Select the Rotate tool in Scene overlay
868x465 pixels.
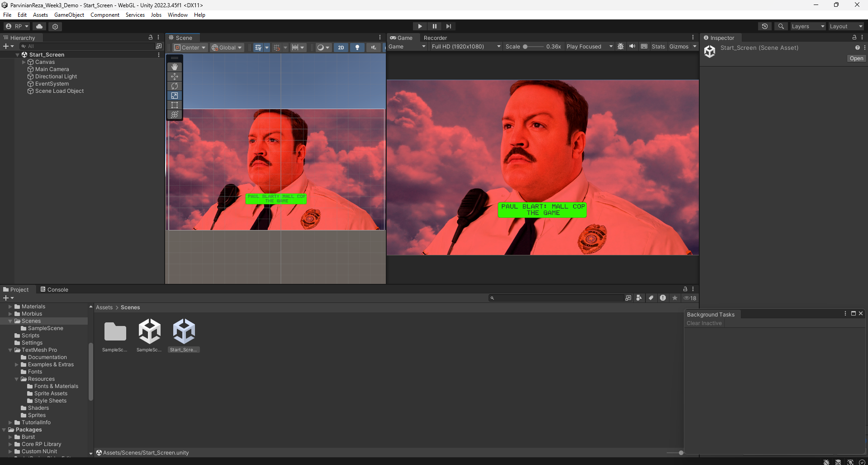pyautogui.click(x=175, y=86)
